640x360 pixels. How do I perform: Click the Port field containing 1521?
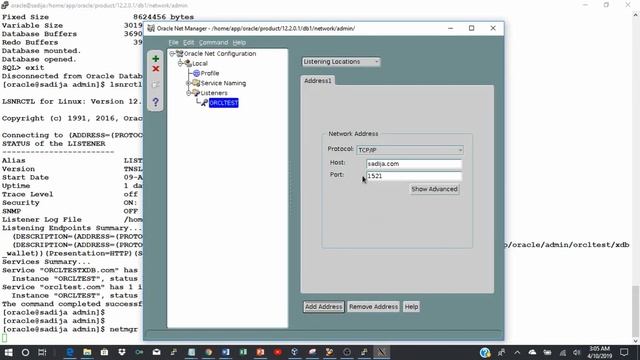[x=414, y=176]
